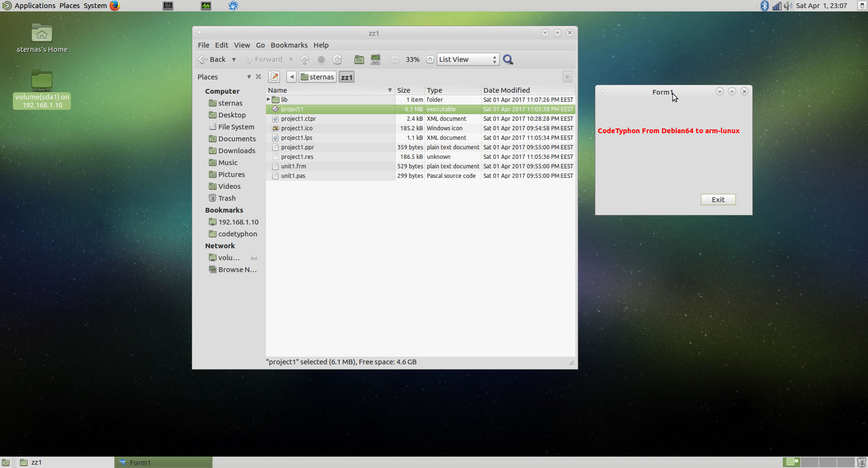Open the Computer toolbar icon
The width and height of the screenshot is (868, 468).
click(375, 59)
